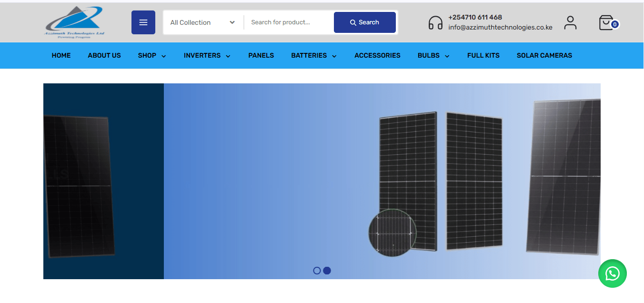
Task: Expand the Inverters submenu
Action: (228, 56)
